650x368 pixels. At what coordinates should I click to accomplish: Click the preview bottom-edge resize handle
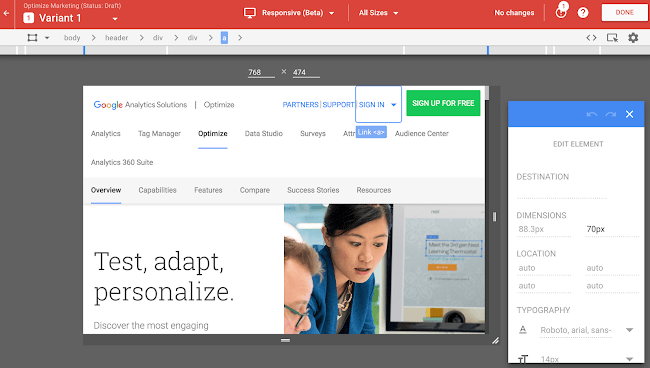(285, 340)
